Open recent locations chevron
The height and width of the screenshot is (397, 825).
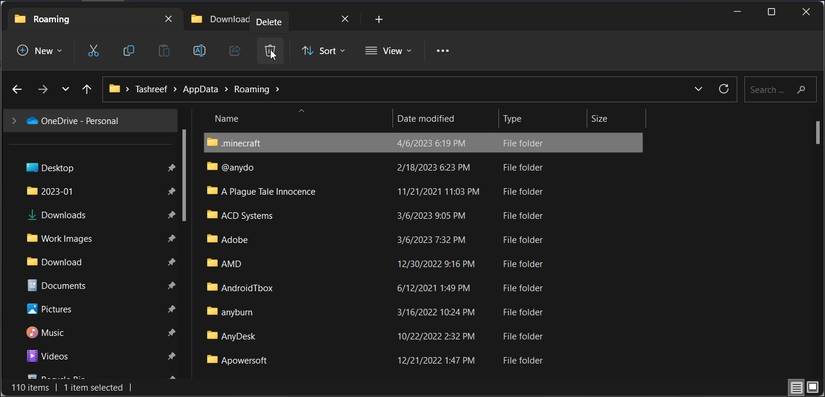pos(65,89)
